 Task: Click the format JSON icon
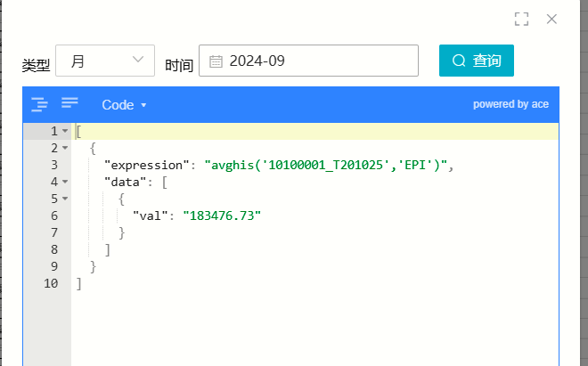pos(39,104)
